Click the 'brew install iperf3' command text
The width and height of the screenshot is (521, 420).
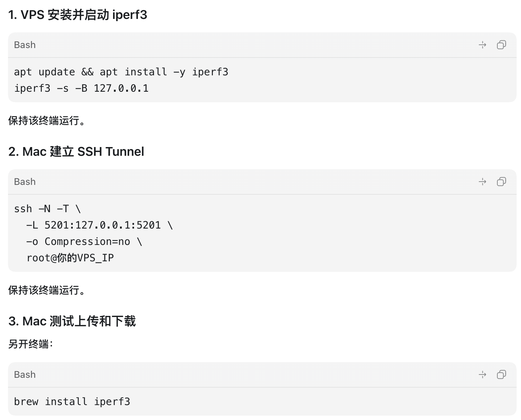72,401
